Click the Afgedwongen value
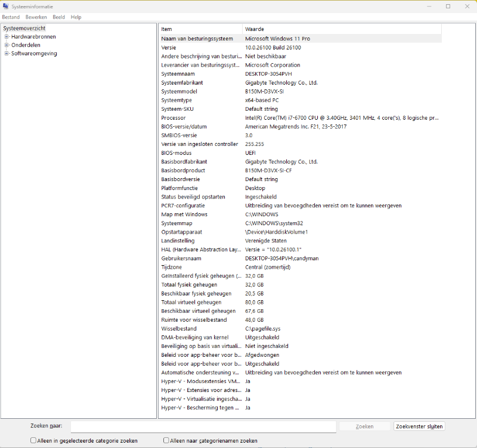The height and width of the screenshot is (448, 477). tap(262, 355)
